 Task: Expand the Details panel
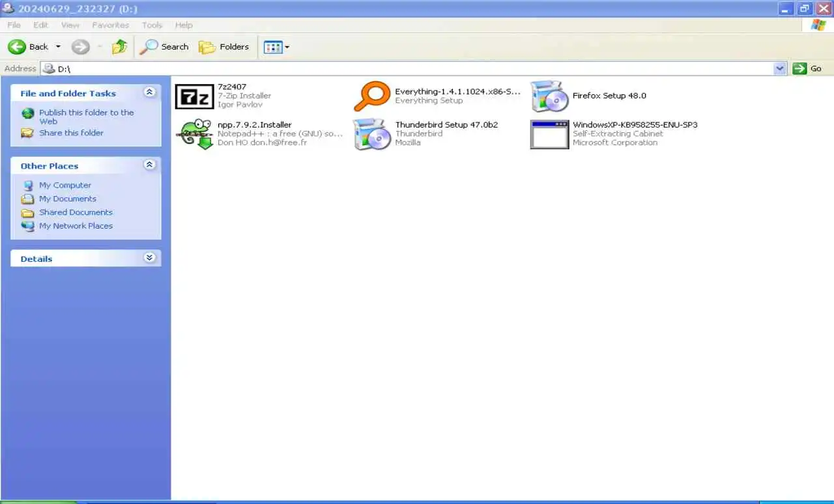tap(150, 258)
